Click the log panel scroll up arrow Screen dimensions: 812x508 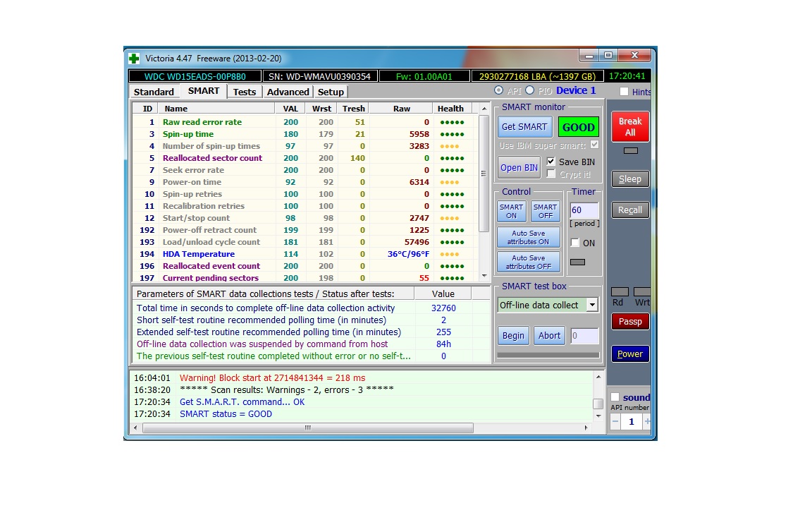click(598, 377)
